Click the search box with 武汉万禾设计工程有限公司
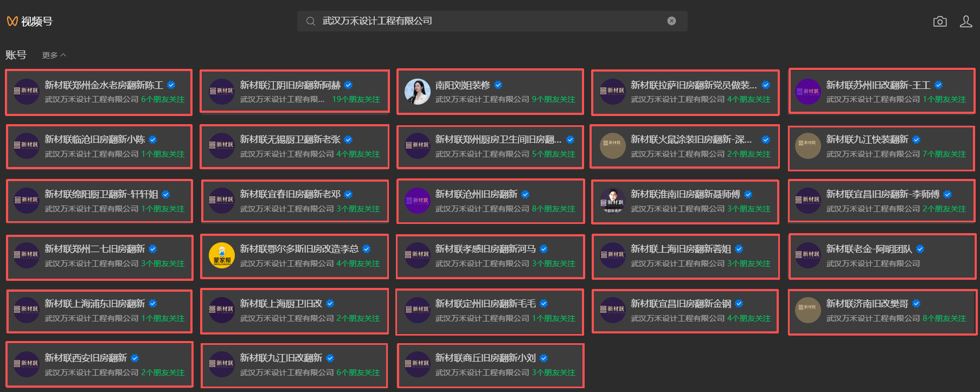980x392 pixels. pyautogui.click(x=492, y=21)
